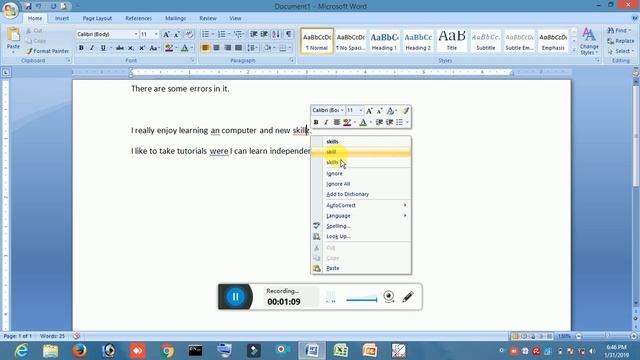The image size is (640, 360).
Task: Click ribbon font color button
Action: point(184,48)
